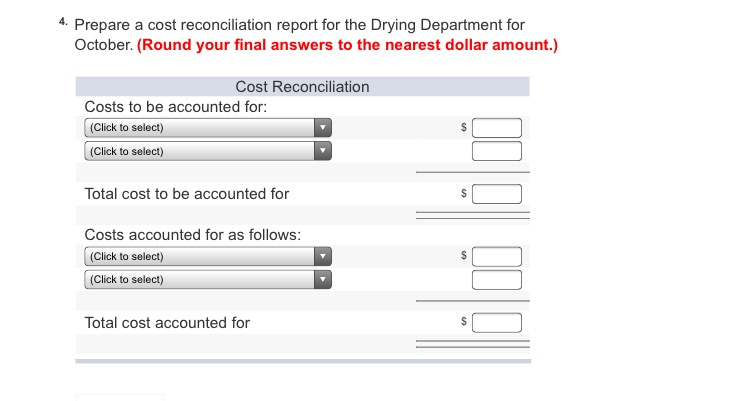This screenshot has height=401, width=750.
Task: Click arrow icon of second Costs to be accounted dropdown
Action: 321,152
